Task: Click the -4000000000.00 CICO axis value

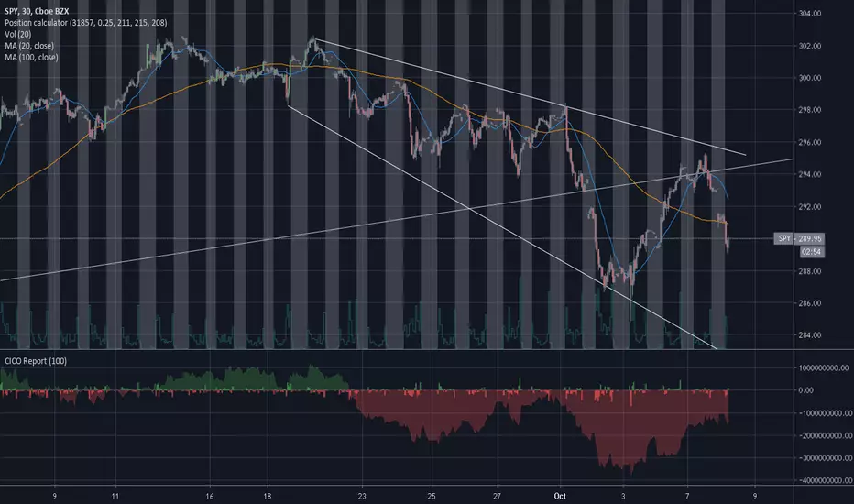Action: (825, 480)
